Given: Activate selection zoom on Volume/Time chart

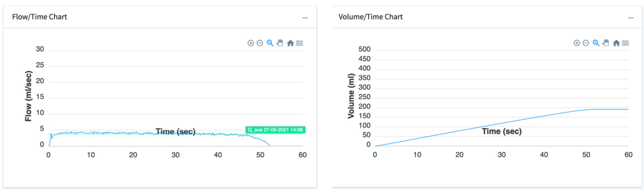Looking at the screenshot, I should pyautogui.click(x=596, y=43).
